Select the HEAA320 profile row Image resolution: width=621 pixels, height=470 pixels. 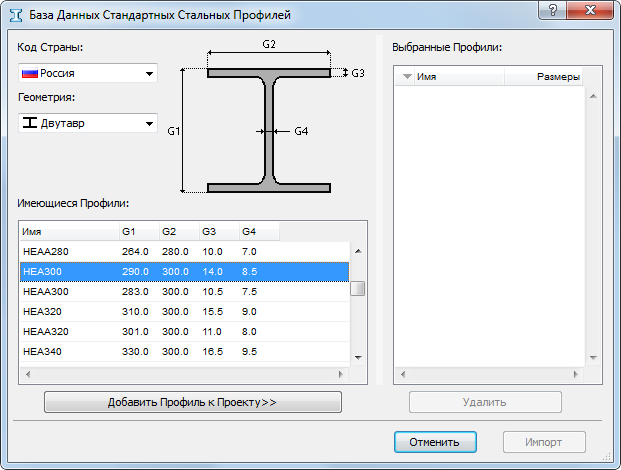coord(185,332)
